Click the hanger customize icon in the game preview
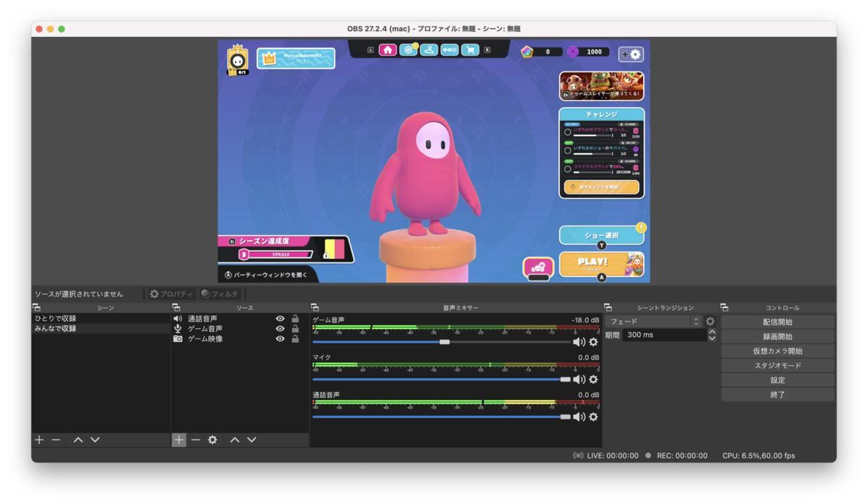 [429, 50]
